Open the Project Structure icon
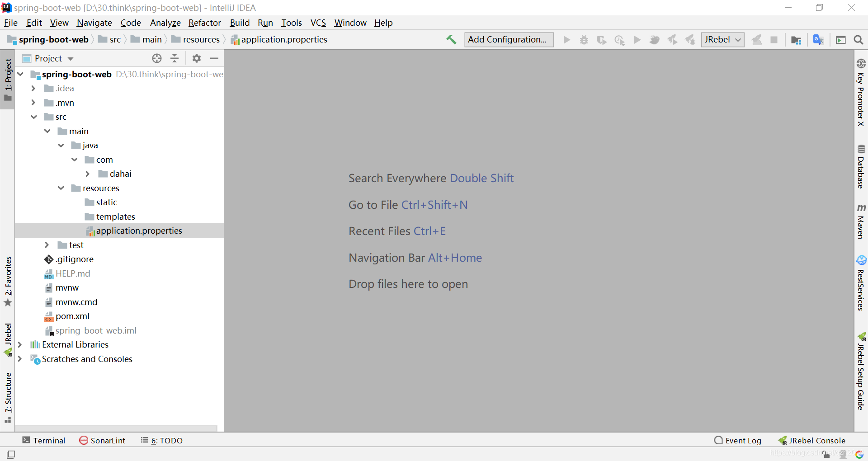The image size is (868, 461). [x=796, y=40]
